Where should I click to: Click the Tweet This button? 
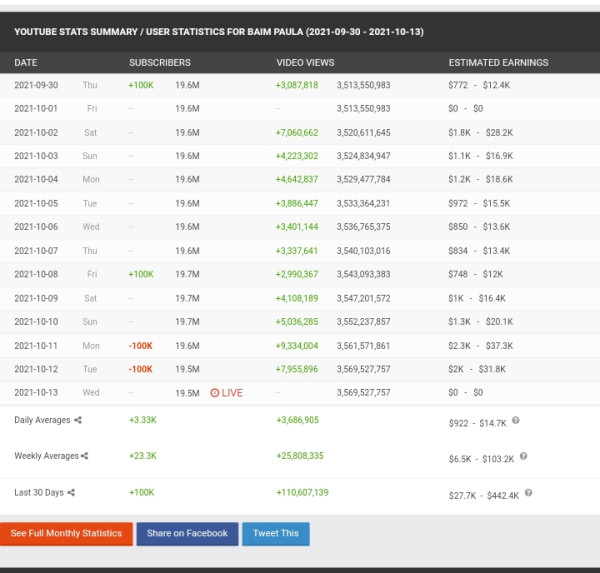pos(276,534)
